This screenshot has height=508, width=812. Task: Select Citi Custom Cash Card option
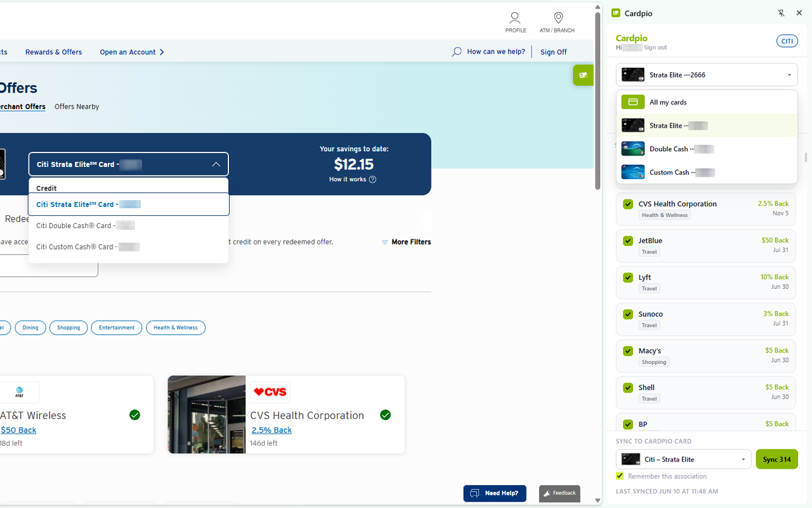tap(128, 247)
